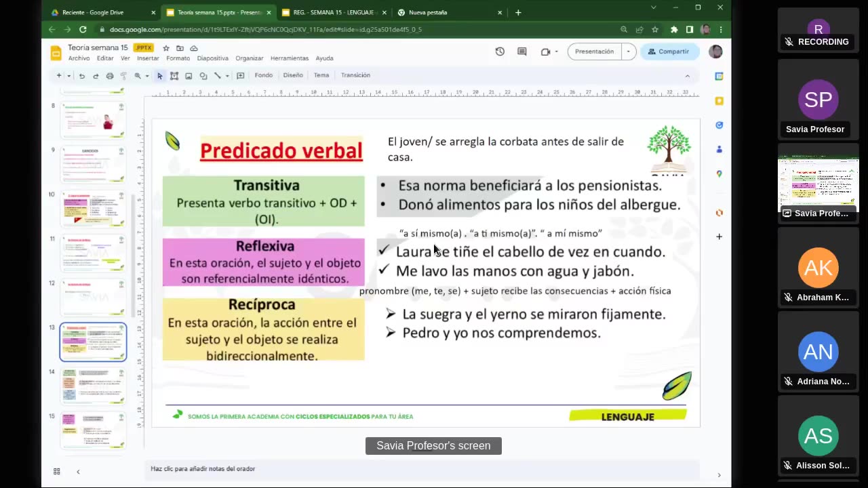The height and width of the screenshot is (488, 868).
Task: Open the Diapositiva menu
Action: [213, 58]
